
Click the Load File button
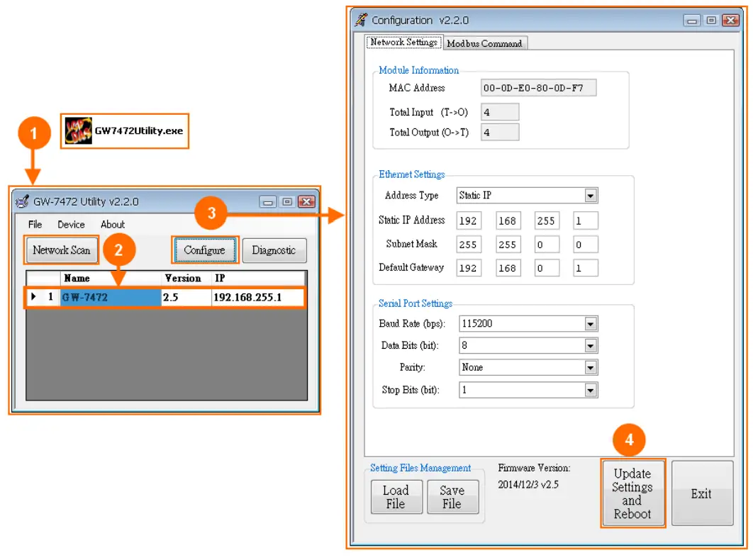(x=396, y=496)
